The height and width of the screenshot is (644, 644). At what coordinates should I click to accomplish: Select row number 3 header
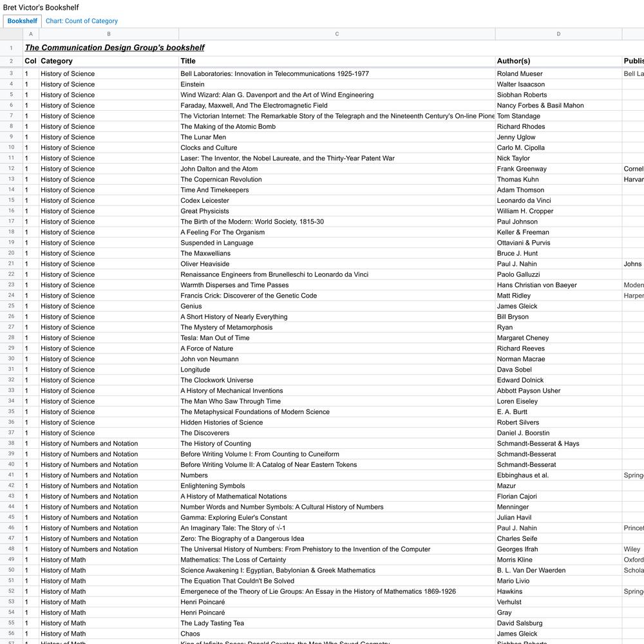click(x=12, y=73)
